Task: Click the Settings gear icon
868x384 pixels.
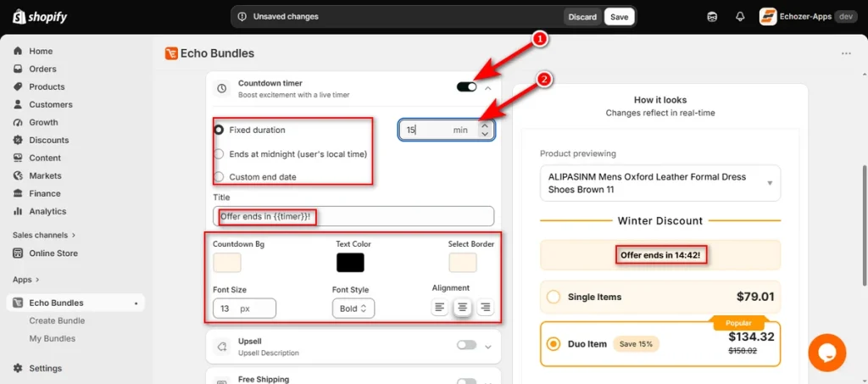Action: click(18, 368)
